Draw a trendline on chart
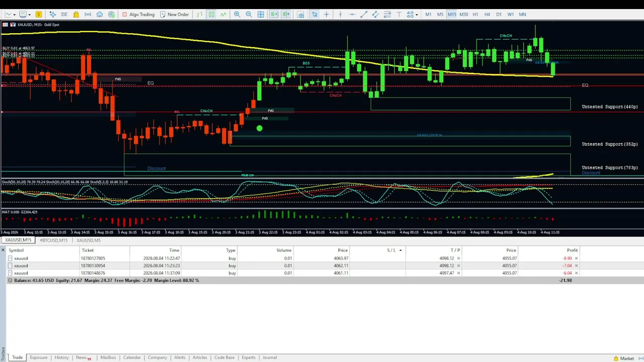Image resolution: width=644 pixels, height=362 pixels. pos(364,14)
